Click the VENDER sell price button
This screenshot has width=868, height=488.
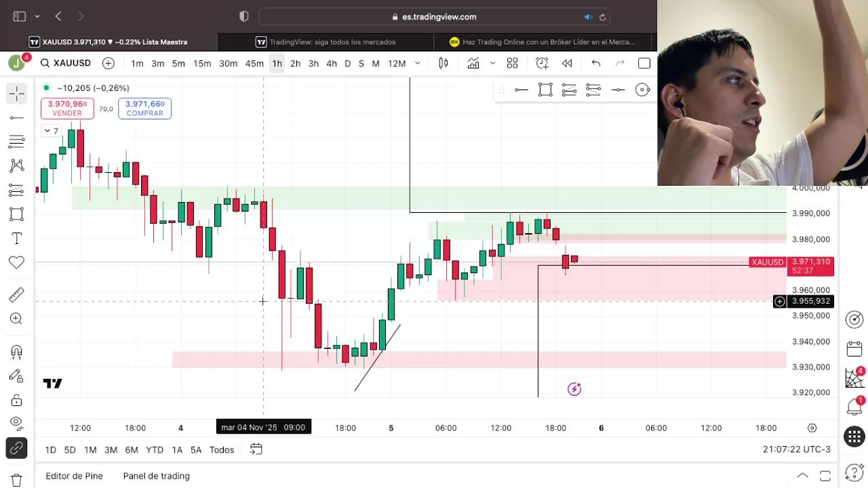point(67,108)
